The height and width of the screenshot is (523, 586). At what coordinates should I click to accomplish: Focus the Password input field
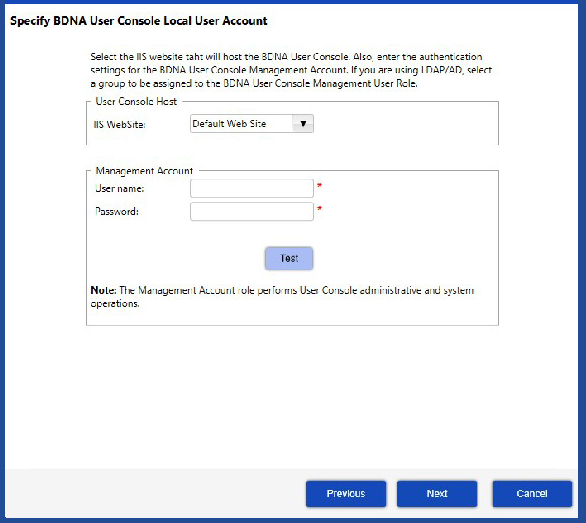(x=252, y=212)
